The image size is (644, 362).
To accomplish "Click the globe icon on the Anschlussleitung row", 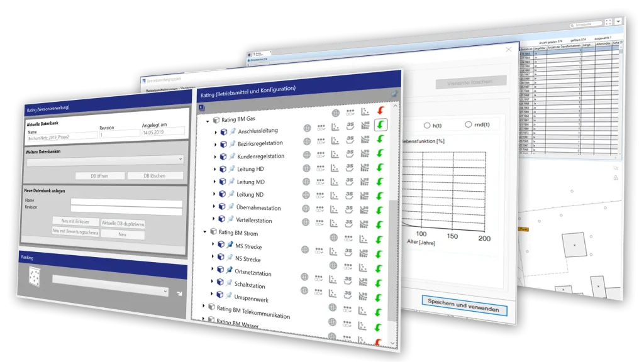I will pyautogui.click(x=306, y=129).
